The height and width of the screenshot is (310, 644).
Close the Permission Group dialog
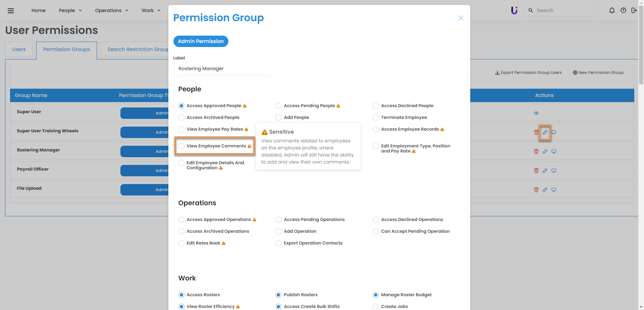tap(461, 18)
